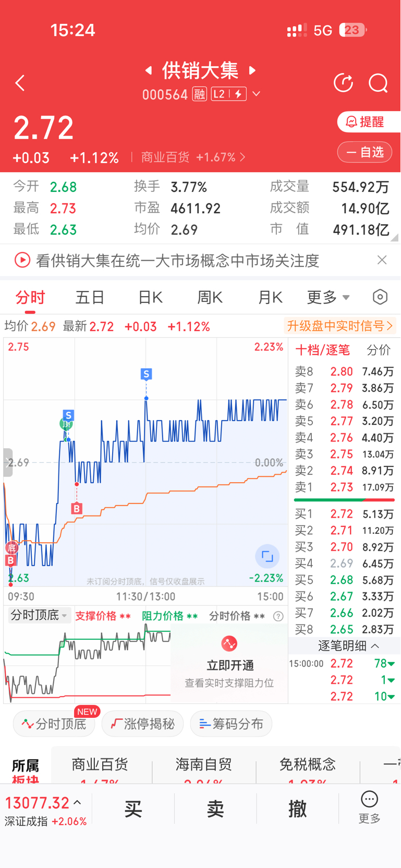Viewport: 401px width, 868px height.
Task: Tap the red B marker at 2.69 dip
Action: coord(77,508)
